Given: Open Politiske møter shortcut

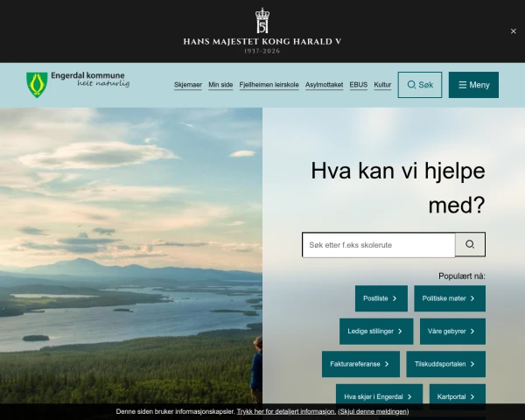Looking at the screenshot, I should click(x=450, y=298).
